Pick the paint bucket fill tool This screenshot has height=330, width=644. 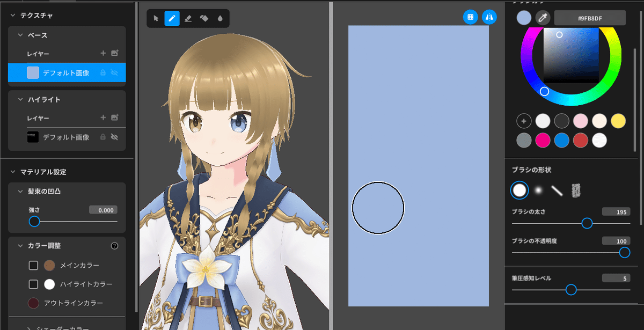204,18
